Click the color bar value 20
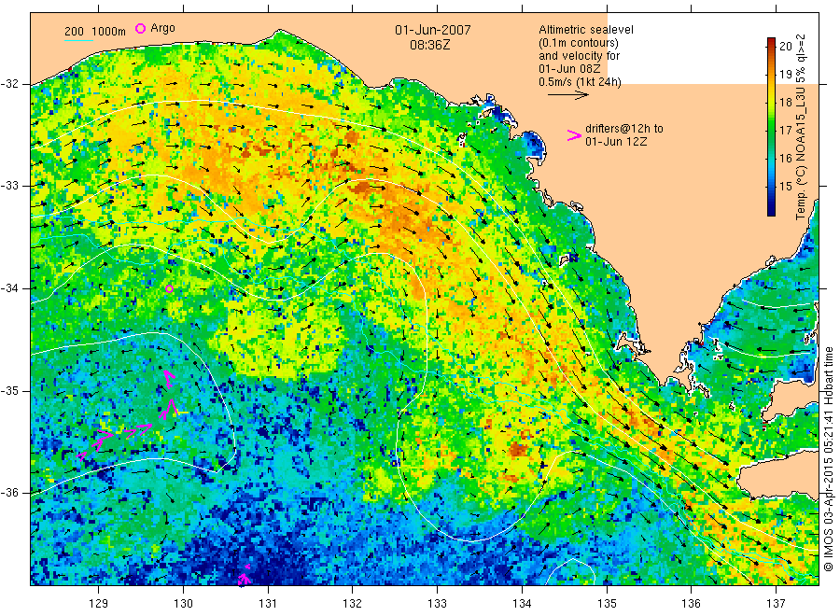 click(785, 46)
